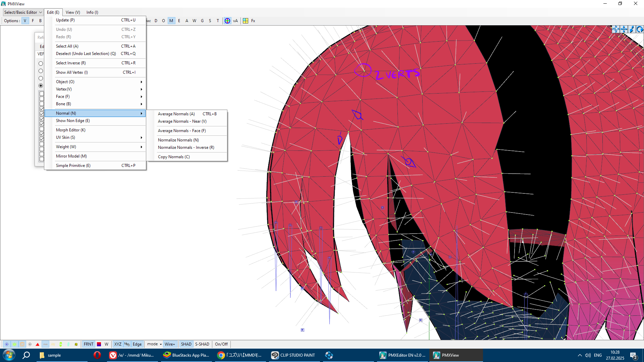Click the selected radio button in left panel
The width and height of the screenshot is (644, 362).
[41, 86]
